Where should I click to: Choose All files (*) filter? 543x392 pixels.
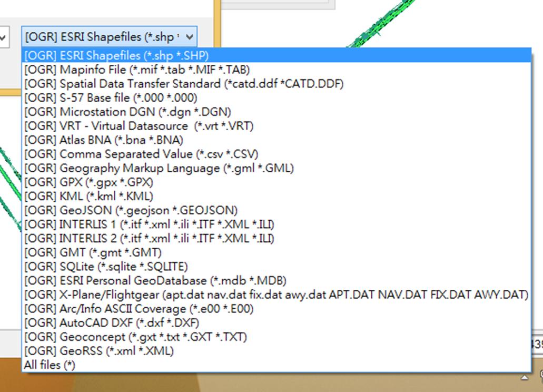(277, 365)
